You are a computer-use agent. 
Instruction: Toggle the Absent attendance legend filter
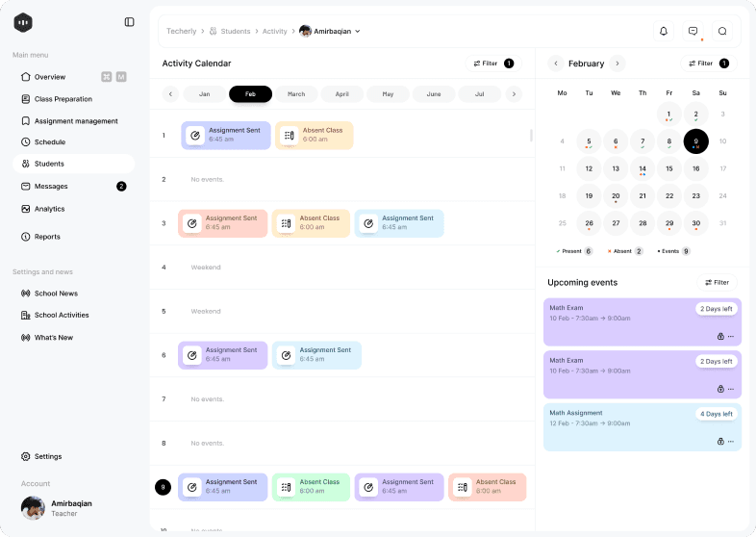[625, 251]
